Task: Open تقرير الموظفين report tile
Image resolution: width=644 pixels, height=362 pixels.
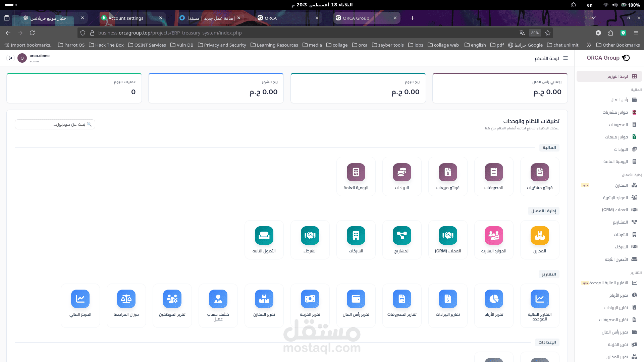Action: click(172, 305)
